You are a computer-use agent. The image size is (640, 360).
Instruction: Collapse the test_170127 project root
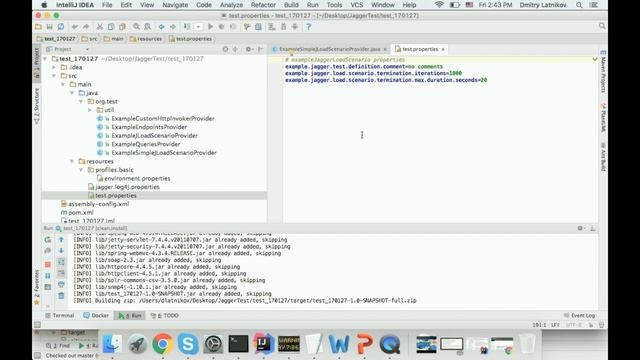click(45, 59)
